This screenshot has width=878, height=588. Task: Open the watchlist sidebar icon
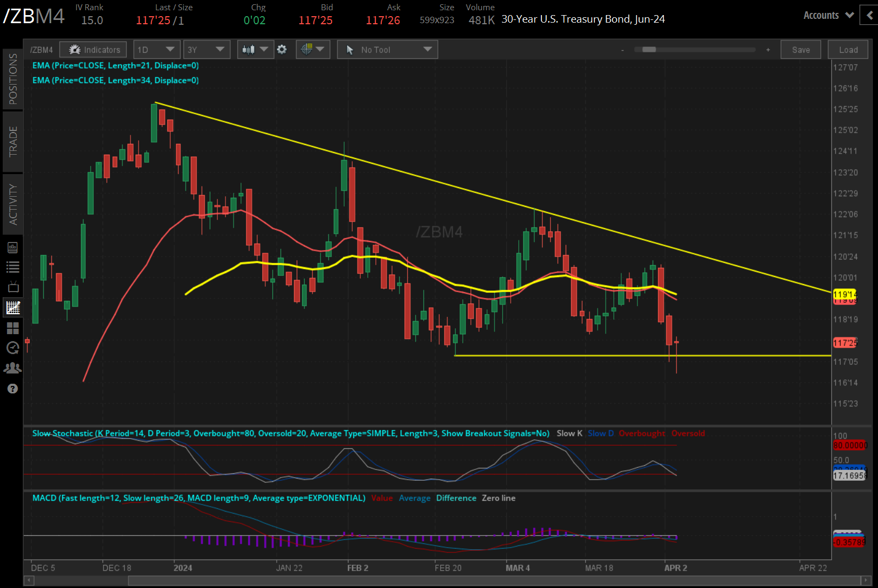tap(13, 267)
